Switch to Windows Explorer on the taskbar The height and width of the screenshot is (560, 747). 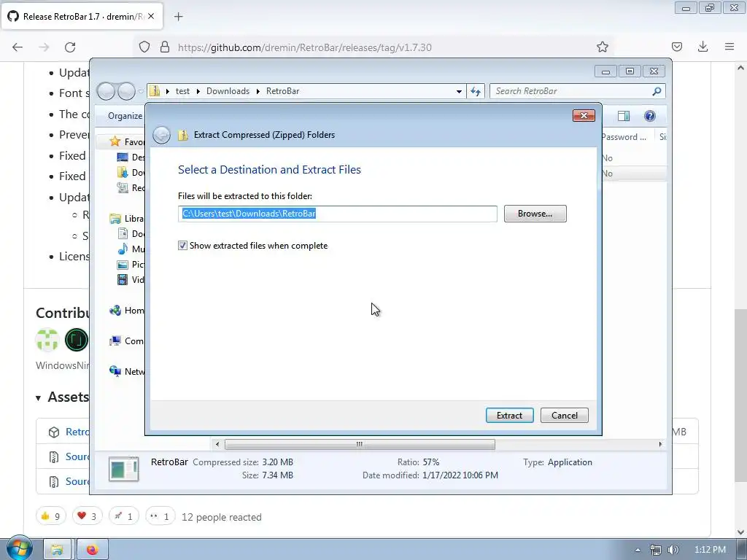coord(57,550)
